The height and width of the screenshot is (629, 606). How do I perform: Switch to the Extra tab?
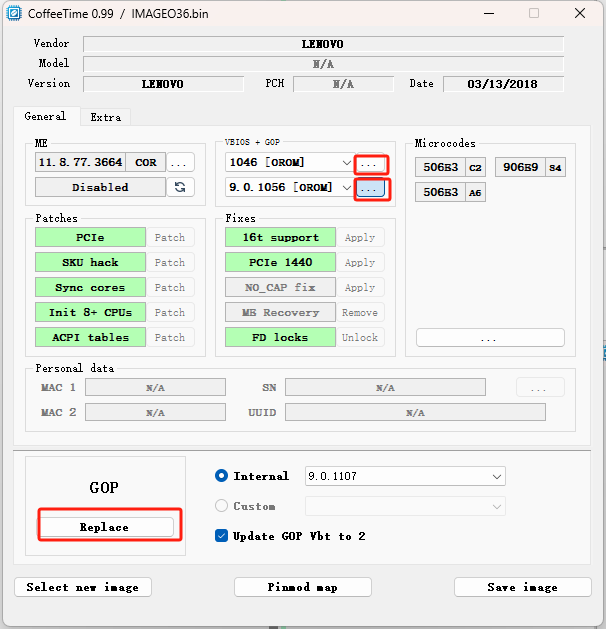coord(105,117)
